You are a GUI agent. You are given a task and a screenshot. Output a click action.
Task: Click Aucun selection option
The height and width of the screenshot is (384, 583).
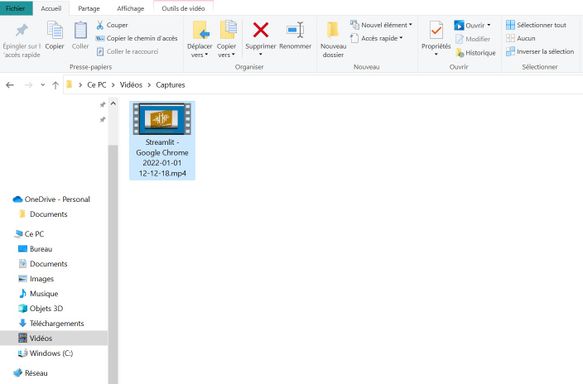521,38
